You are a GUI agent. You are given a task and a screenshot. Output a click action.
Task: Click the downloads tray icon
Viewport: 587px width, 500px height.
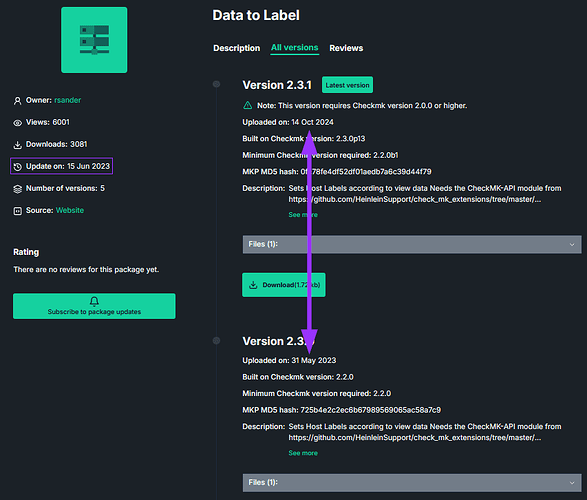(18, 145)
